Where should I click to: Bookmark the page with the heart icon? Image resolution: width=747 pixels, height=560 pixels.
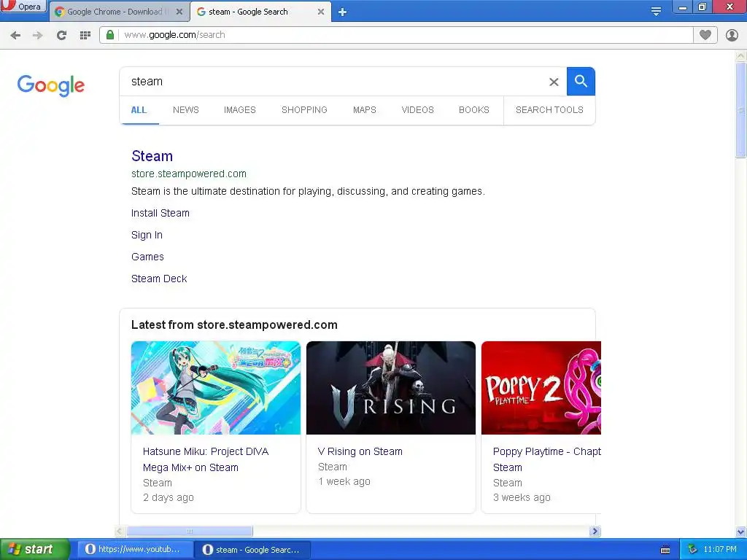[x=705, y=35]
